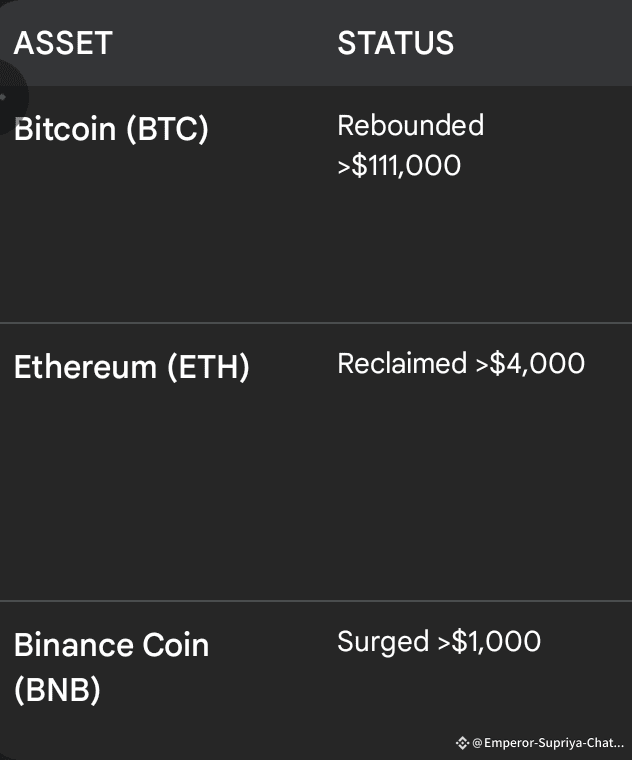Click the word Ethereum in the asset column
Screen dimensions: 632x760
(x=85, y=367)
